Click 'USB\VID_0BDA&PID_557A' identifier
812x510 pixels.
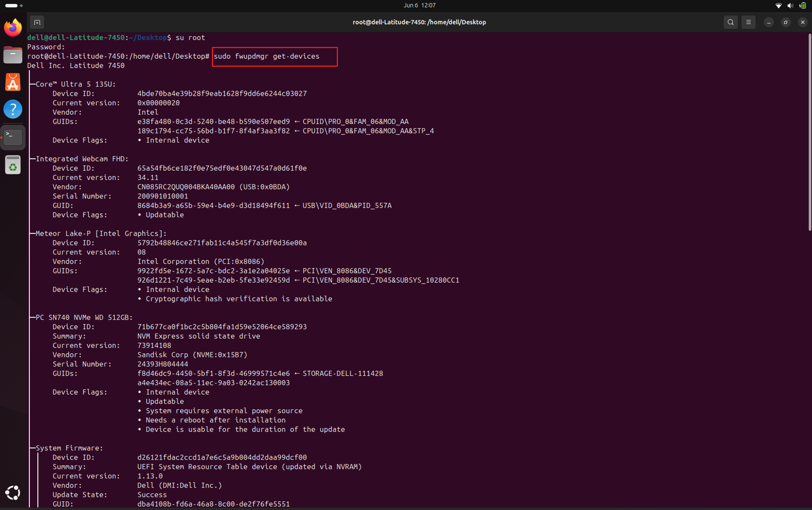pos(347,205)
